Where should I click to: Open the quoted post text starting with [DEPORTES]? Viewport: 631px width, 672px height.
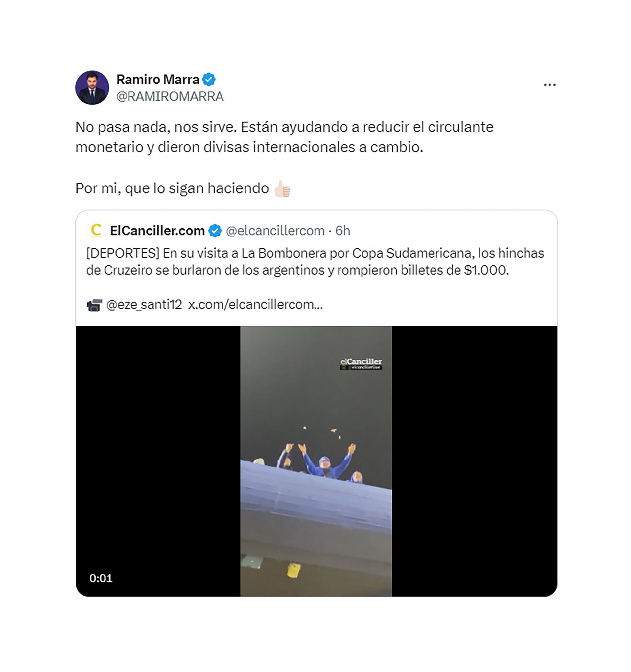[x=315, y=261]
